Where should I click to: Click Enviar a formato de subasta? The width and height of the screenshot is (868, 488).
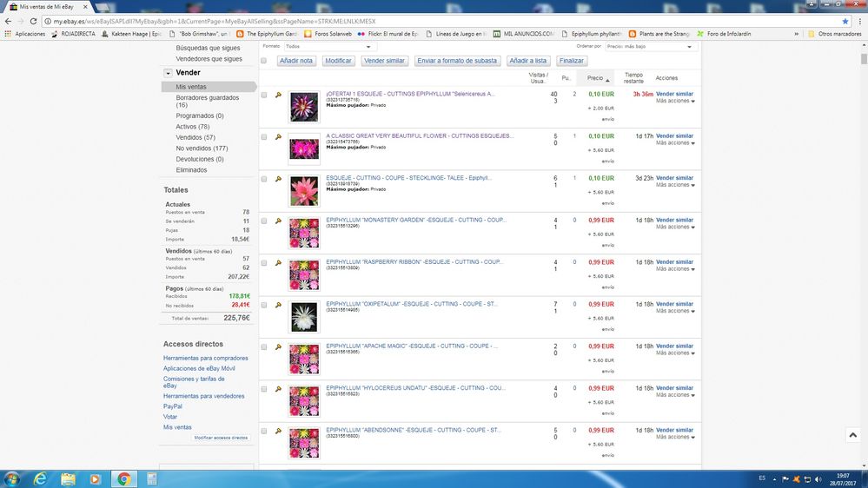(457, 61)
